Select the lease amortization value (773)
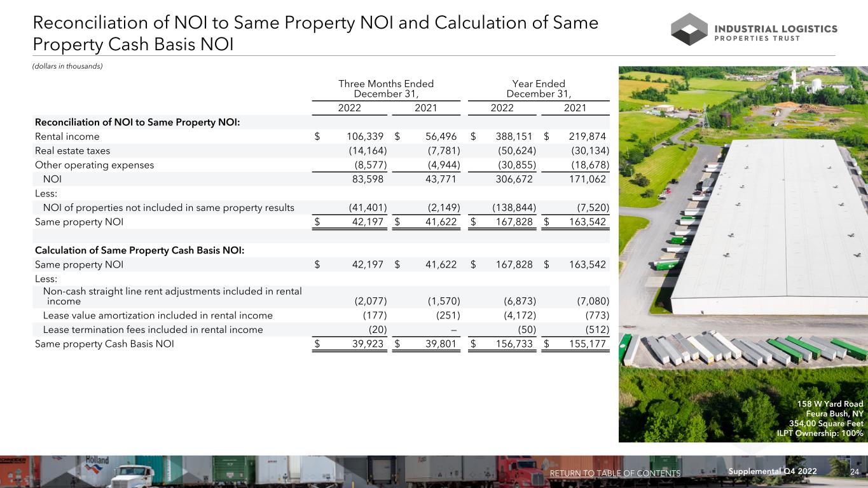The width and height of the screenshot is (868, 488). (x=596, y=315)
